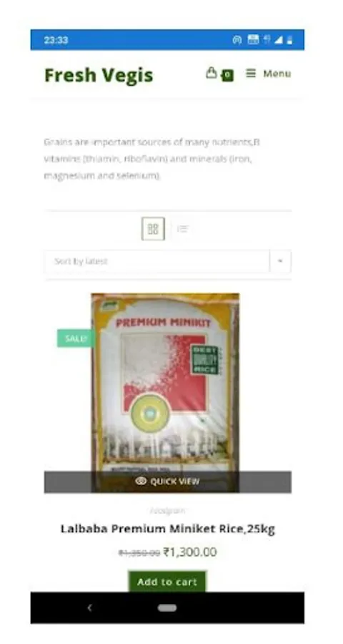Click the Menu label in header
The image size is (343, 644).
tap(277, 74)
